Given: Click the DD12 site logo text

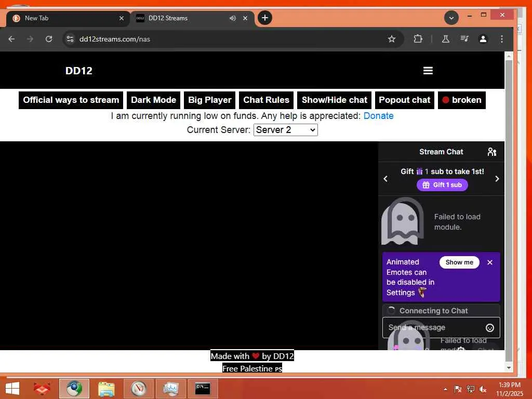Looking at the screenshot, I should tap(79, 71).
